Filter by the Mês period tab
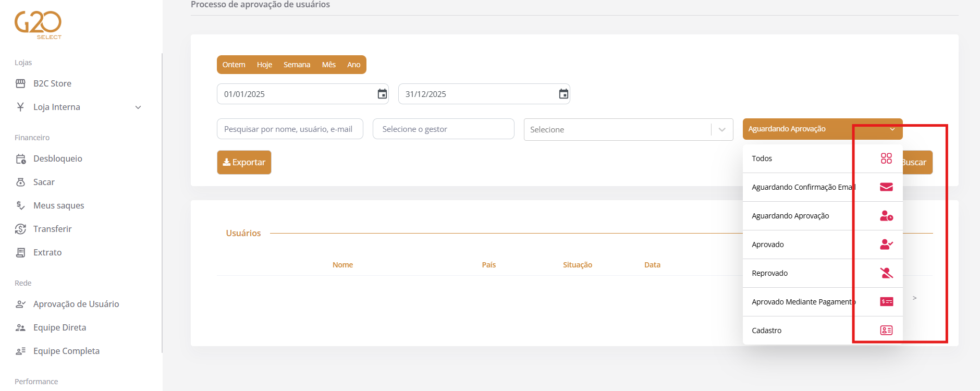This screenshot has width=980, height=391. (x=329, y=65)
